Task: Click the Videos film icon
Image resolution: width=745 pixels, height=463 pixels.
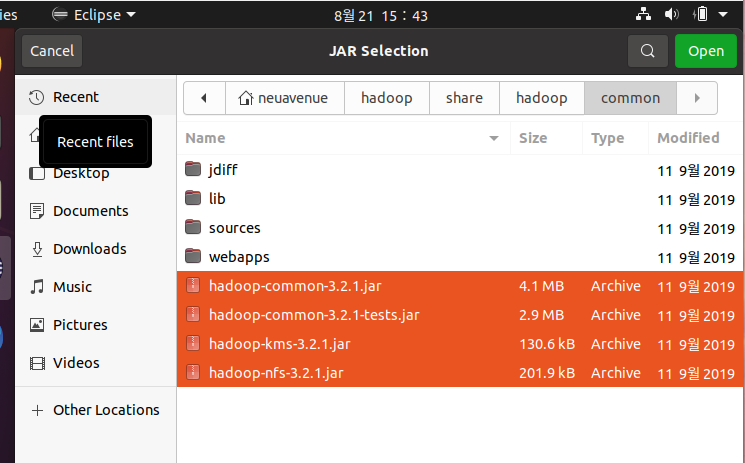Action: click(37, 364)
